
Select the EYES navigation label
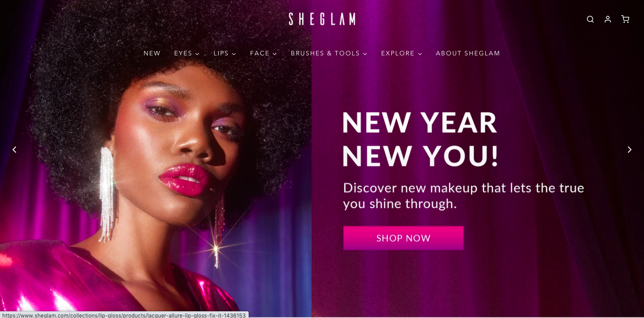tap(183, 53)
